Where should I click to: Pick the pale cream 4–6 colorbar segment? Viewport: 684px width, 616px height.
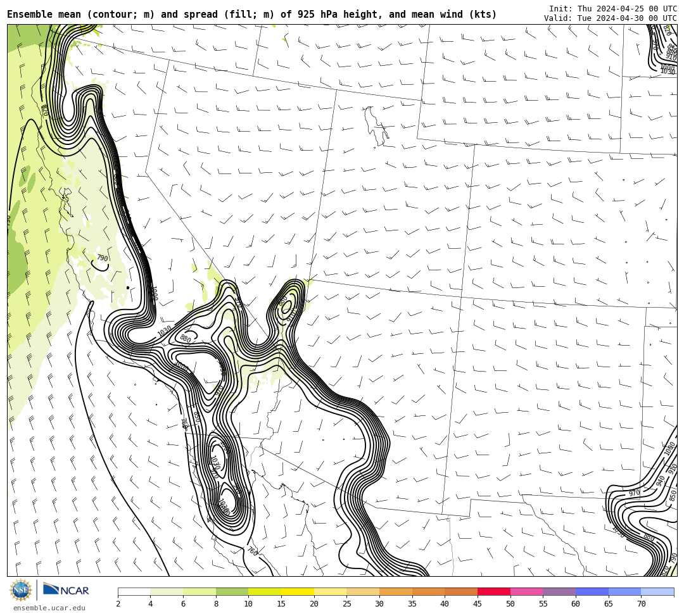[x=167, y=591]
